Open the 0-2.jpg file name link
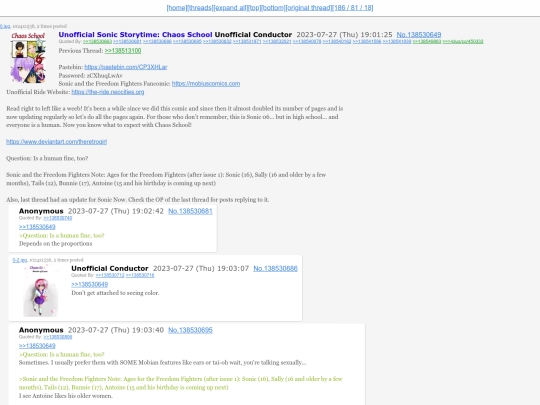Viewport: 540px width, 405px height. 20,260
